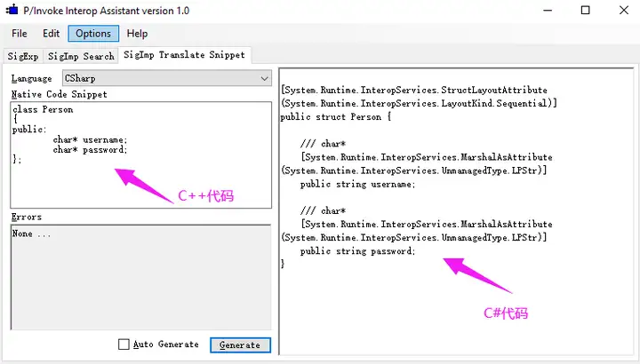Click 'public string username;' in output

[x=357, y=185]
